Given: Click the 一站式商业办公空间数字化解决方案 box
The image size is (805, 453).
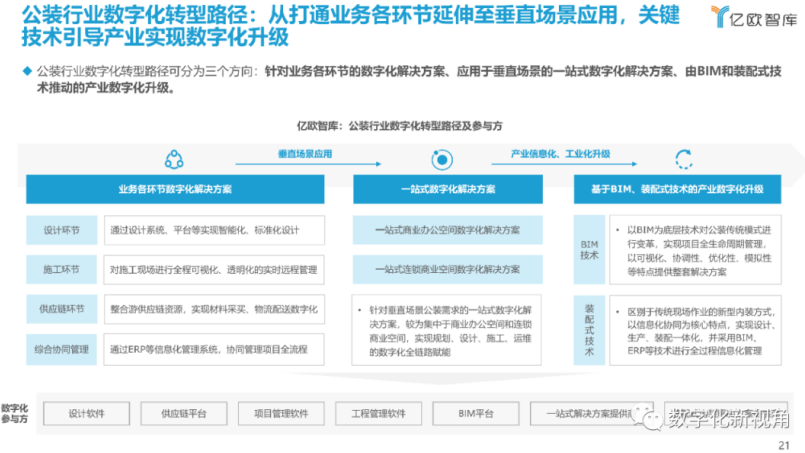Looking at the screenshot, I should point(448,230).
